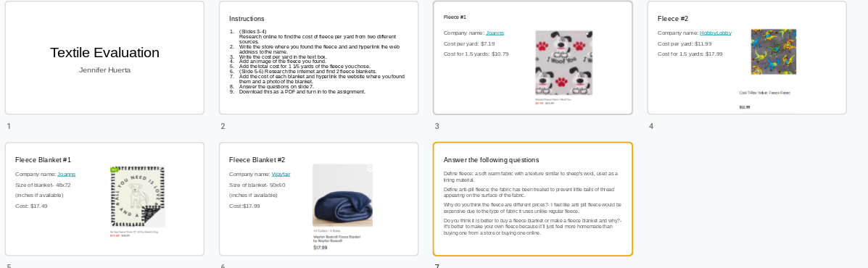Click the dog paw fleece image
This screenshot has width=868, height=268.
(563, 63)
